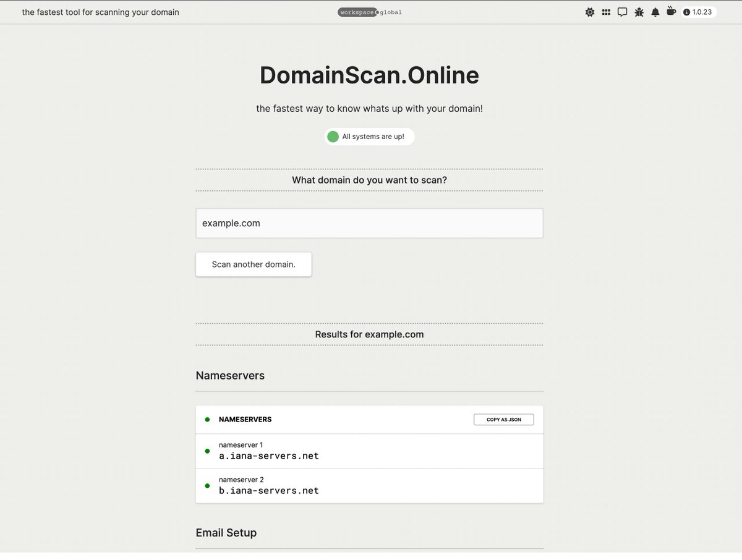This screenshot has width=742, height=560.
Task: Collapse the Results for example.com section
Action: tap(369, 334)
